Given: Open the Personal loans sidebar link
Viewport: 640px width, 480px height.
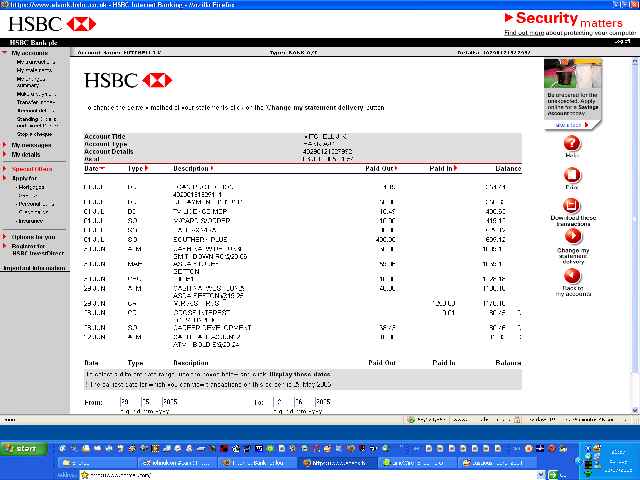Looking at the screenshot, I should [36, 204].
